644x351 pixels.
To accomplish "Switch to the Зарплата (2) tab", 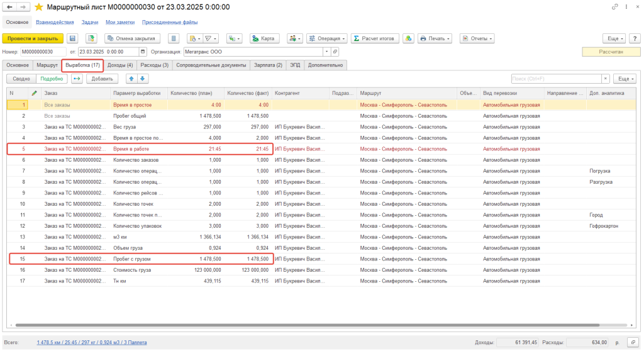I will (x=268, y=65).
